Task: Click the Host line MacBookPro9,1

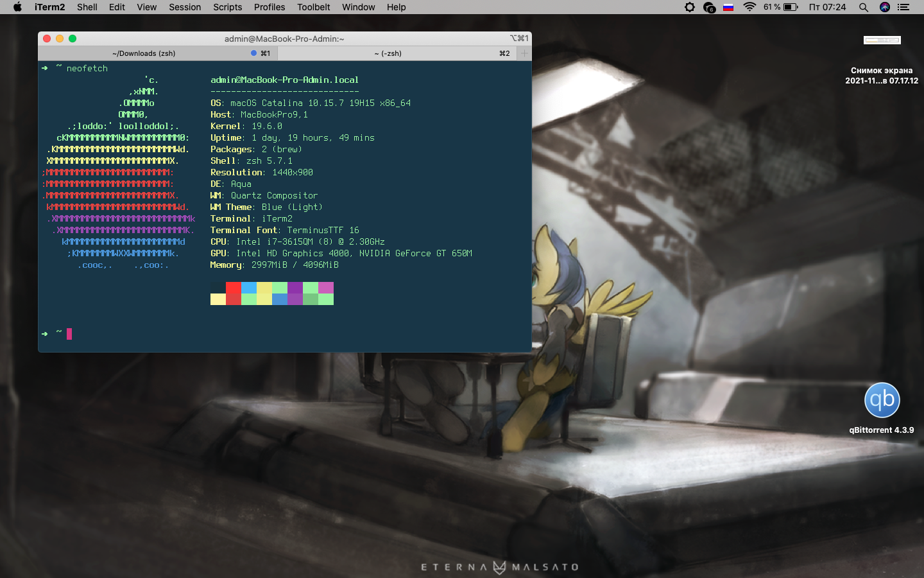Action: tap(259, 114)
